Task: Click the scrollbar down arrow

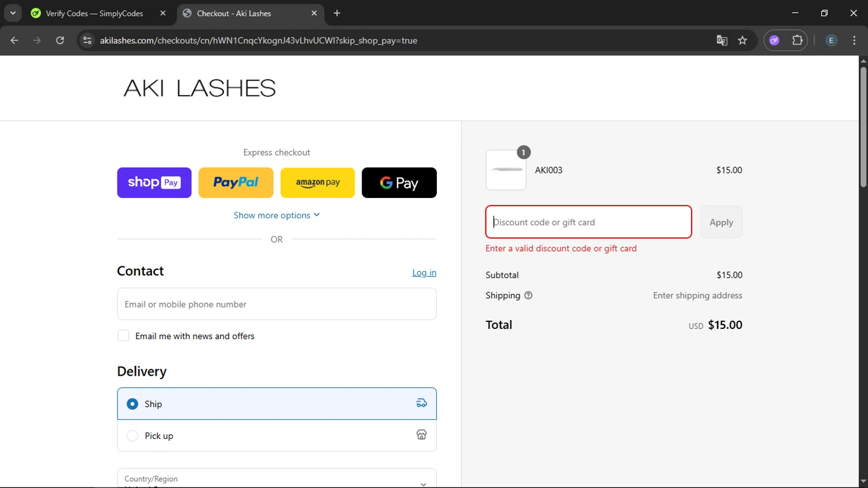Action: coord(863,482)
